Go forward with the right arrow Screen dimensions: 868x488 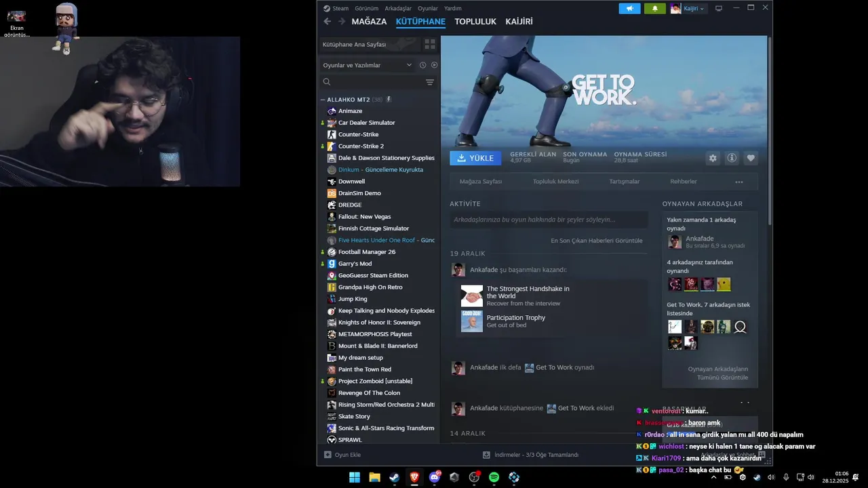pos(342,21)
